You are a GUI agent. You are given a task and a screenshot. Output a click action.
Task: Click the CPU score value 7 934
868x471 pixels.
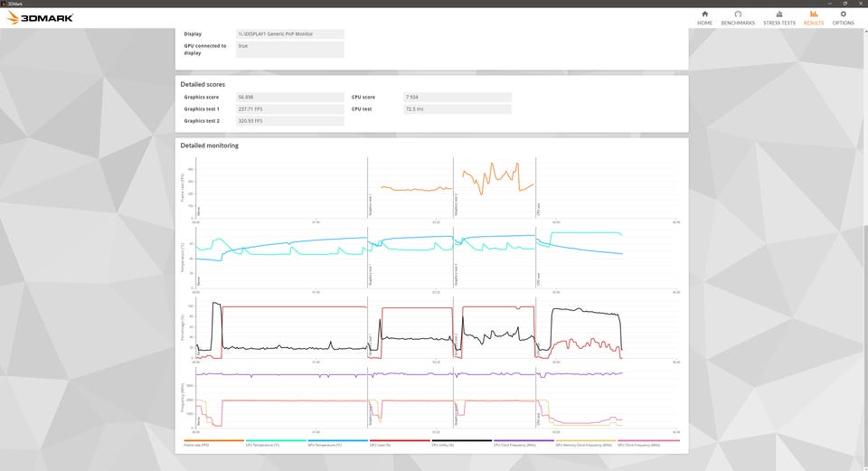(x=458, y=97)
